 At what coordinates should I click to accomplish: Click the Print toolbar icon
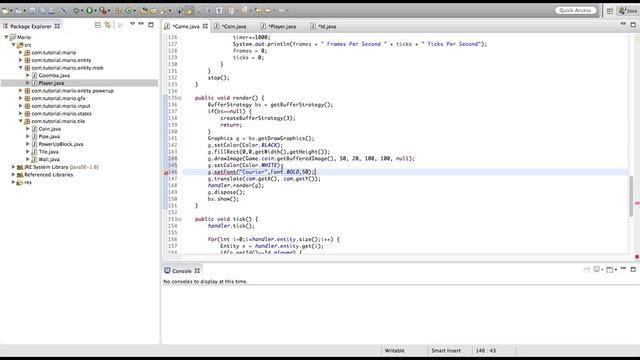point(51,11)
